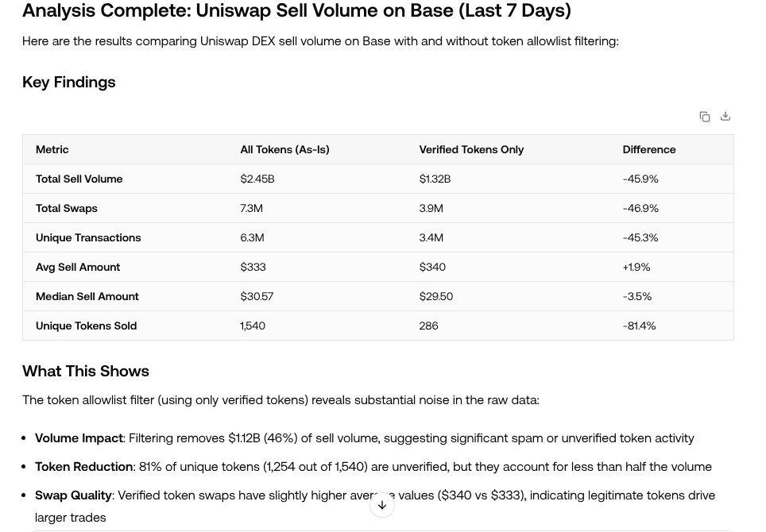766x532 pixels.
Task: Select the Metric column header
Action: pyautogui.click(x=52, y=149)
